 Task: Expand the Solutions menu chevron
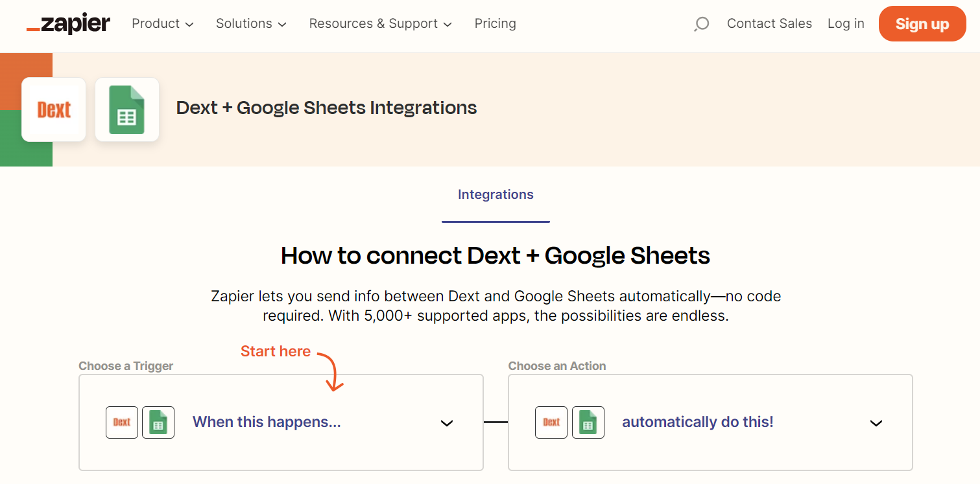tap(282, 25)
